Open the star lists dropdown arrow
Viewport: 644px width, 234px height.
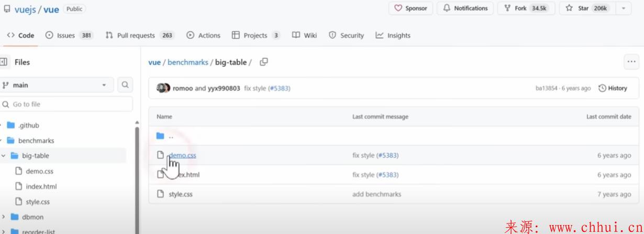click(x=623, y=8)
